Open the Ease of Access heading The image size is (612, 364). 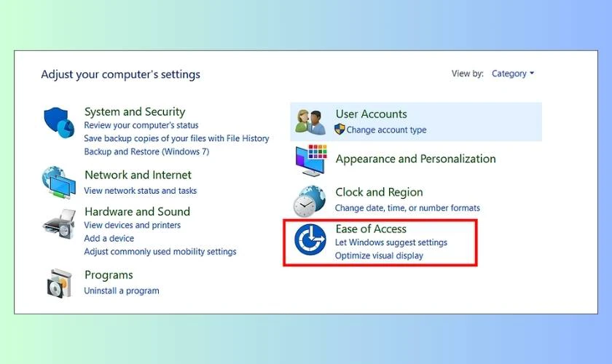371,229
